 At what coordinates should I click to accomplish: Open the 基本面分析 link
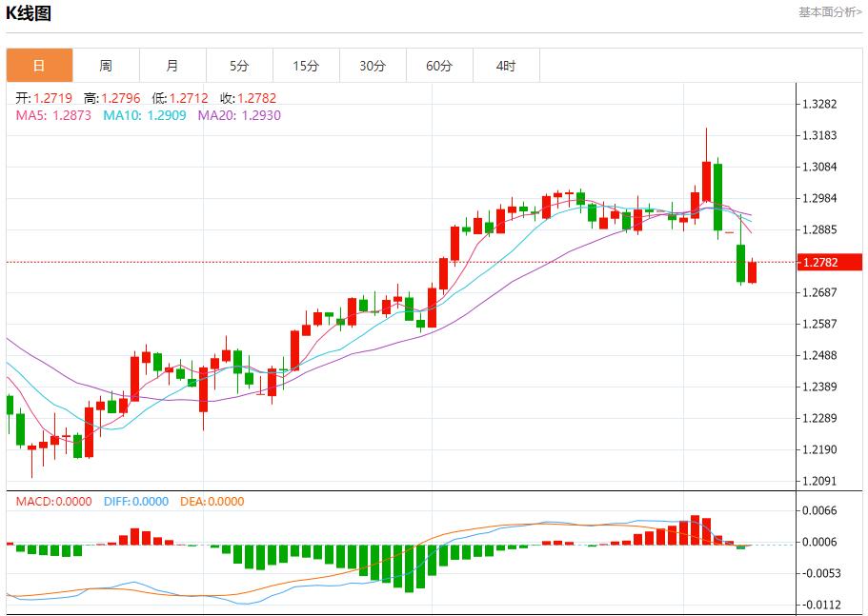click(x=829, y=12)
